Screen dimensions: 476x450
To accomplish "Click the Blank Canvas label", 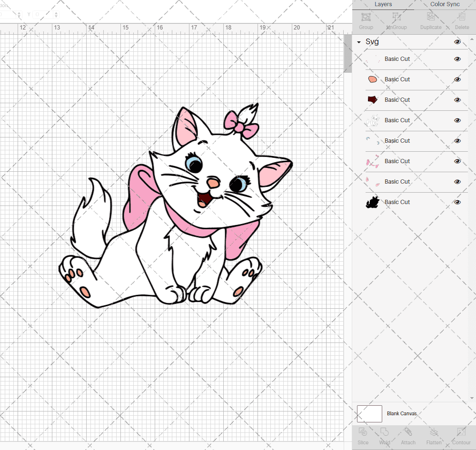I will [x=402, y=413].
